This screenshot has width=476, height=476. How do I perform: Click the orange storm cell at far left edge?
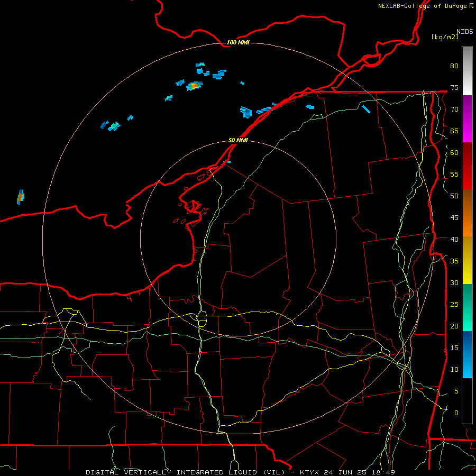[20, 197]
